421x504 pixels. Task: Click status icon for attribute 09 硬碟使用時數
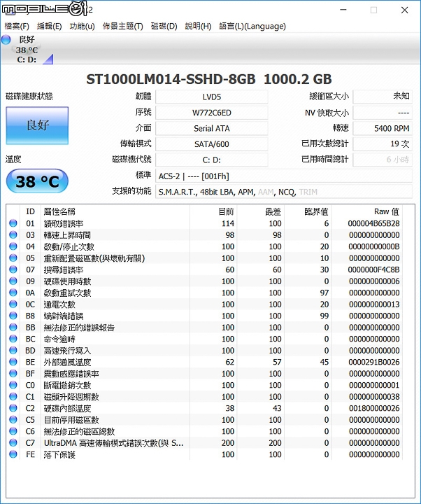coord(13,281)
